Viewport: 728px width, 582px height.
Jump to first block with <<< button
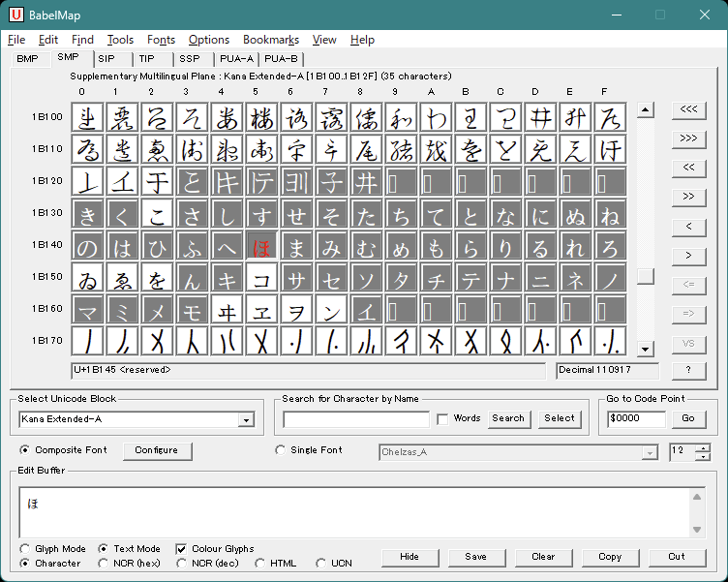[688, 110]
